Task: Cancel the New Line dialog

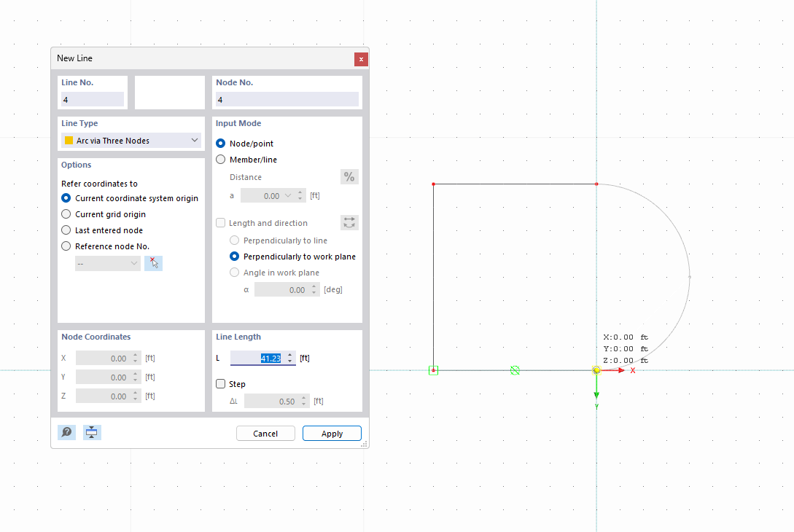Action: click(x=265, y=433)
